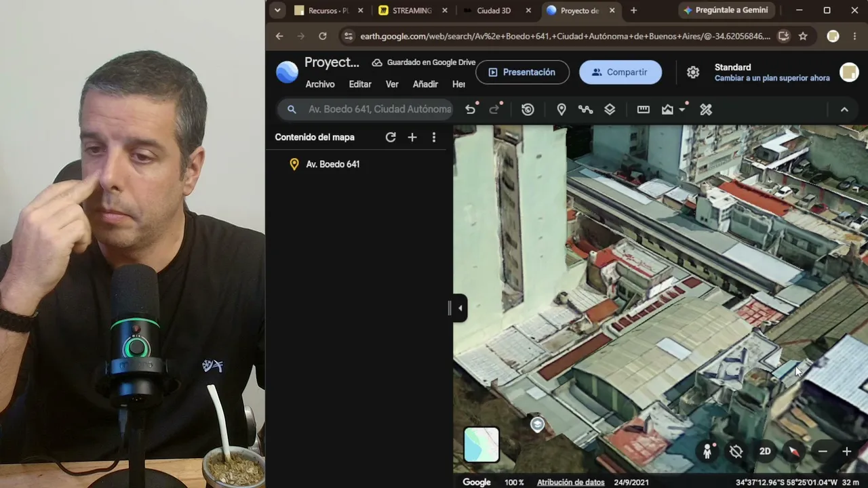Switch to the STREAMING browser tab
The image size is (868, 488).
(x=412, y=10)
